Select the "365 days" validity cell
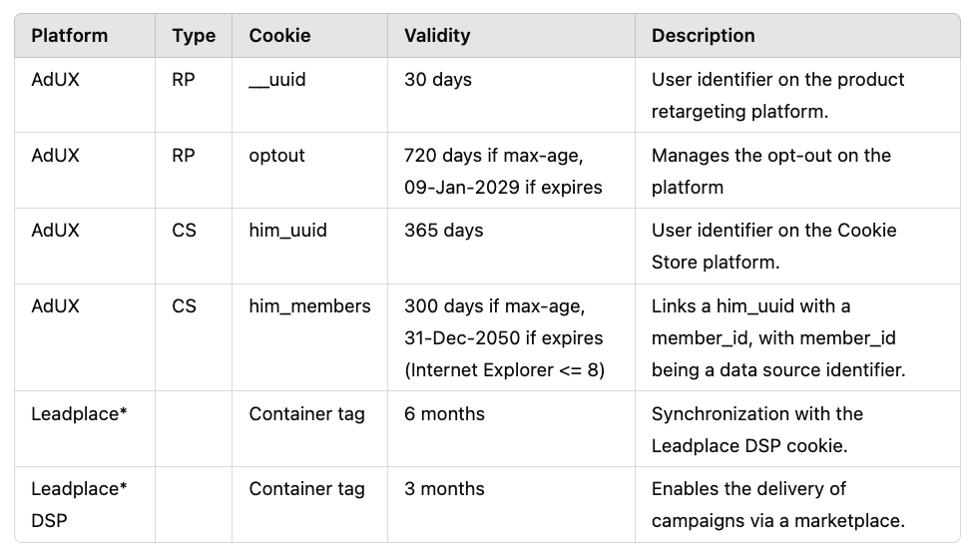The width and height of the screenshot is (980, 559). [443, 231]
